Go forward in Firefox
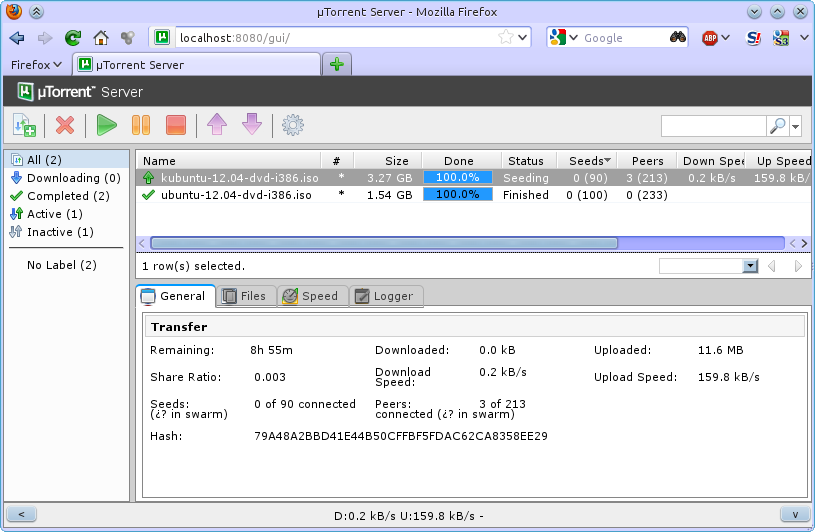 (45, 37)
